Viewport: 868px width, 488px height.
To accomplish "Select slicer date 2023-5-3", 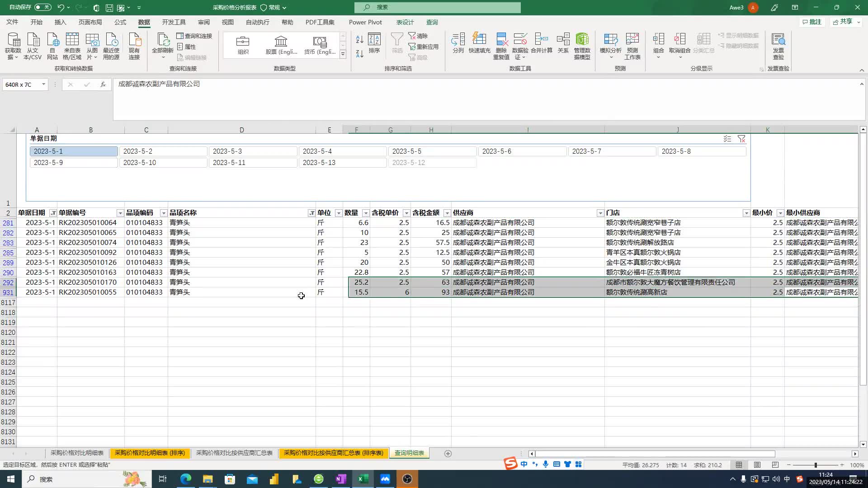I will point(253,151).
